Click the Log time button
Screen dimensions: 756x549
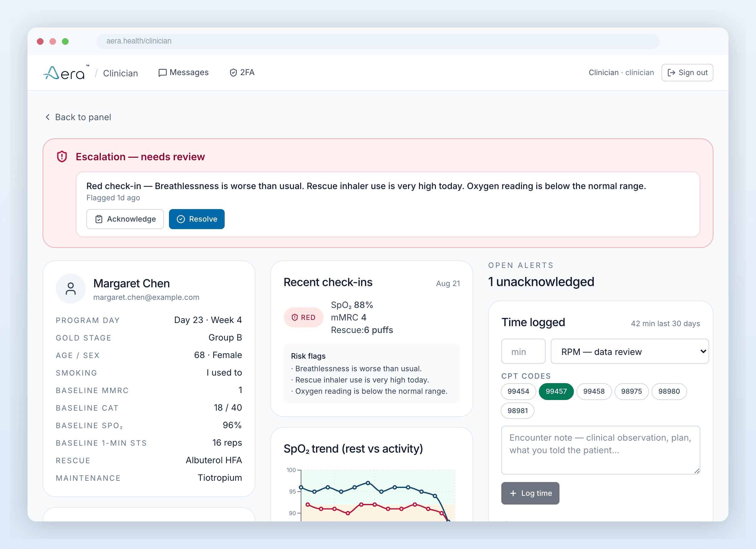pos(530,493)
